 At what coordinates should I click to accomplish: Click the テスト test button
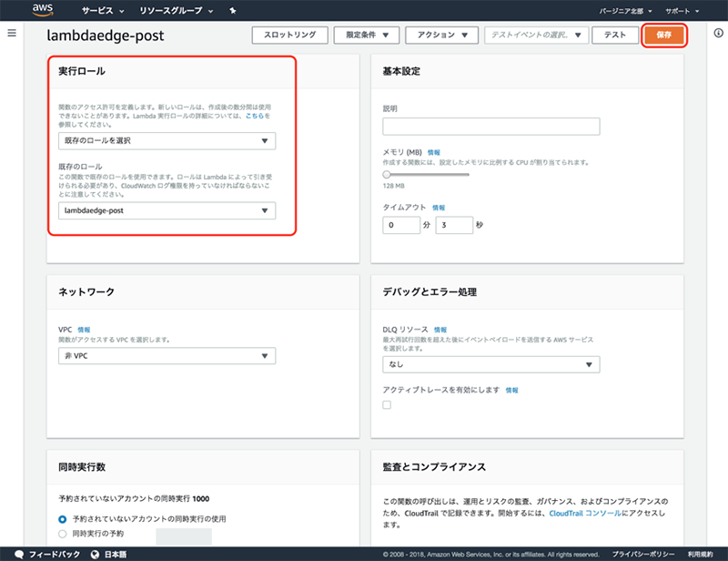[x=615, y=35]
